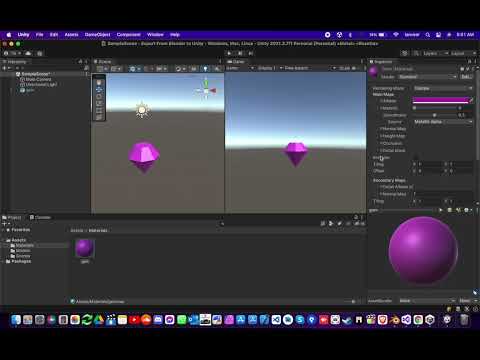Select the View hand tool in Scene
480x360 pixels.
pyautogui.click(x=99, y=82)
